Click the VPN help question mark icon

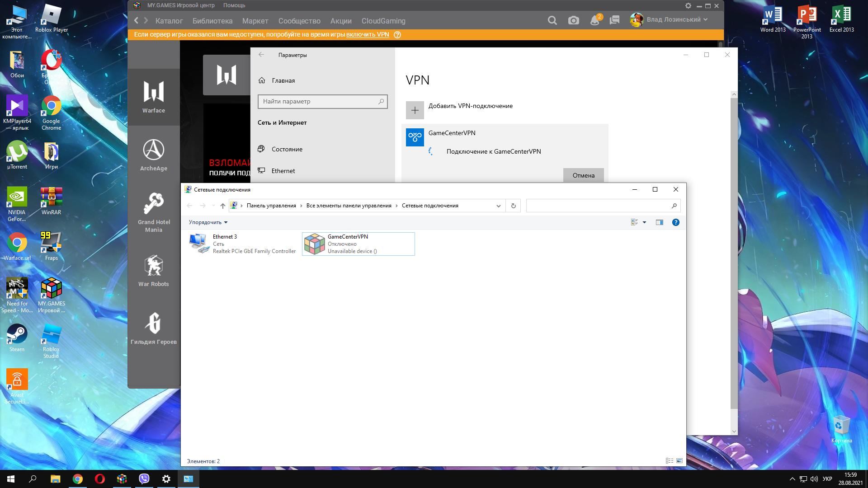click(397, 34)
